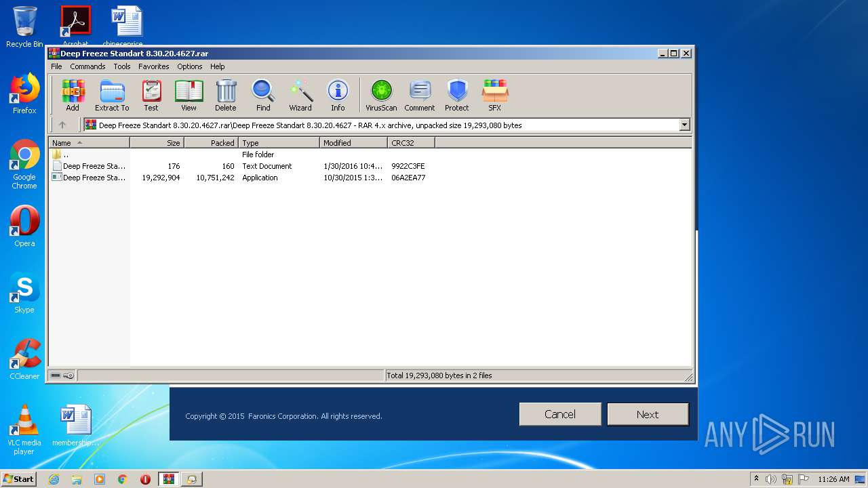Sort files by Modified column
Screen dimensions: 868x488
(x=353, y=142)
